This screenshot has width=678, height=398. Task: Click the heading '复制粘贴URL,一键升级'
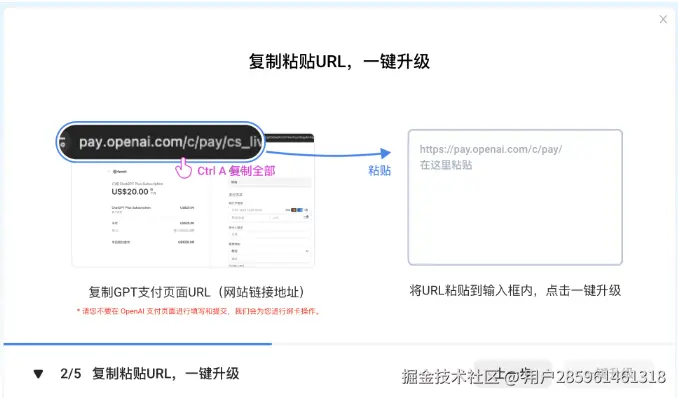coord(339,61)
